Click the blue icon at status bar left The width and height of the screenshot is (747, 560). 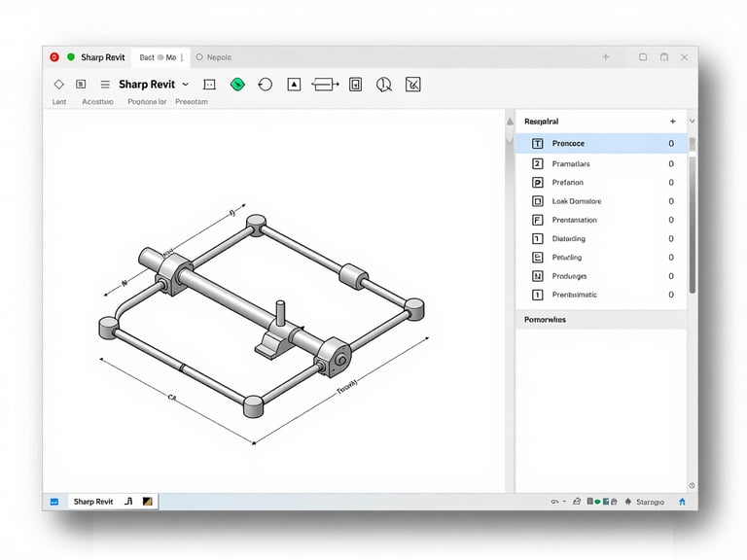(54, 502)
